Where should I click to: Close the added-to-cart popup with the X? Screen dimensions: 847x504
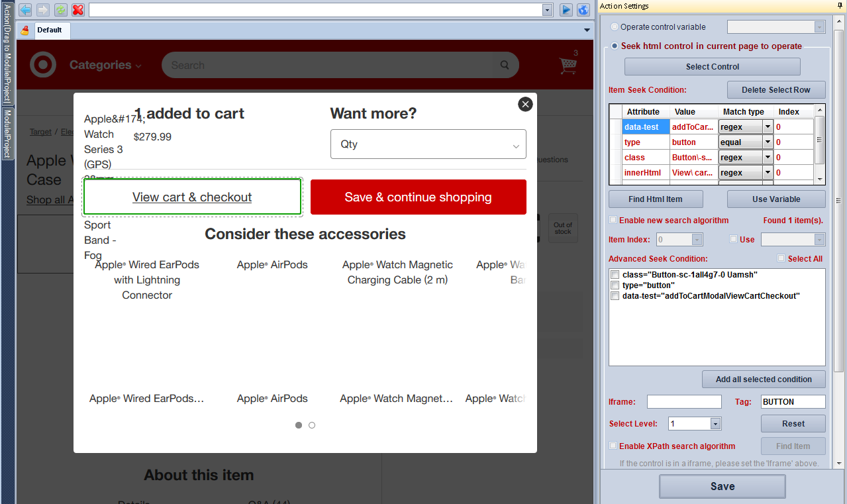point(525,104)
